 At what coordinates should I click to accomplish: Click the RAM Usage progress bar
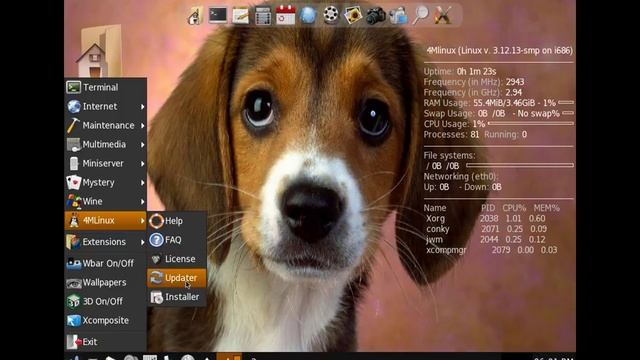(x=566, y=102)
